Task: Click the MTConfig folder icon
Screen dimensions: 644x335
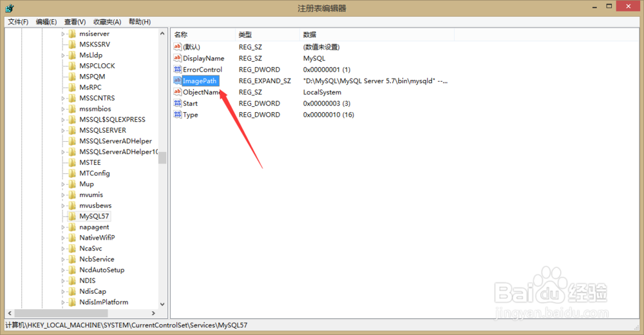Action: 72,173
